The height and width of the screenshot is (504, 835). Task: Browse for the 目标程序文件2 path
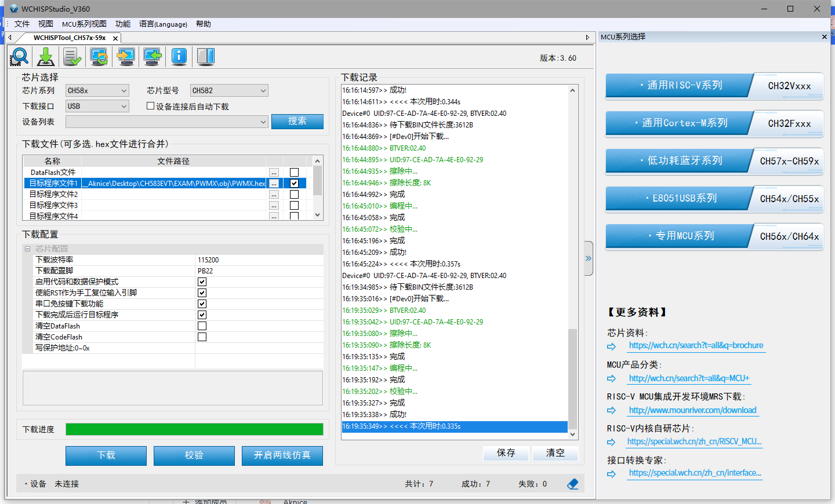(274, 195)
